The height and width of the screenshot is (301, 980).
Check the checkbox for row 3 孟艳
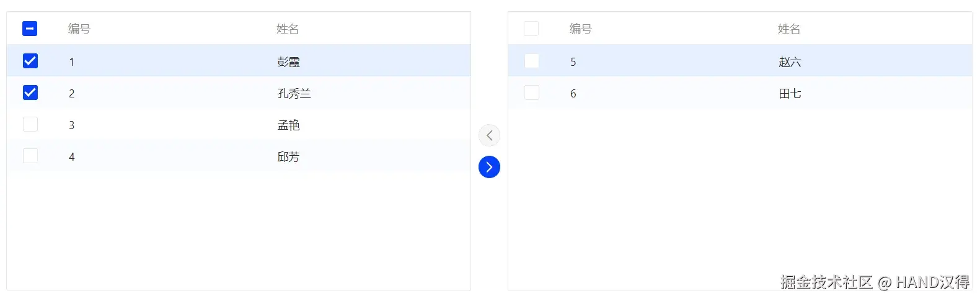(x=30, y=124)
